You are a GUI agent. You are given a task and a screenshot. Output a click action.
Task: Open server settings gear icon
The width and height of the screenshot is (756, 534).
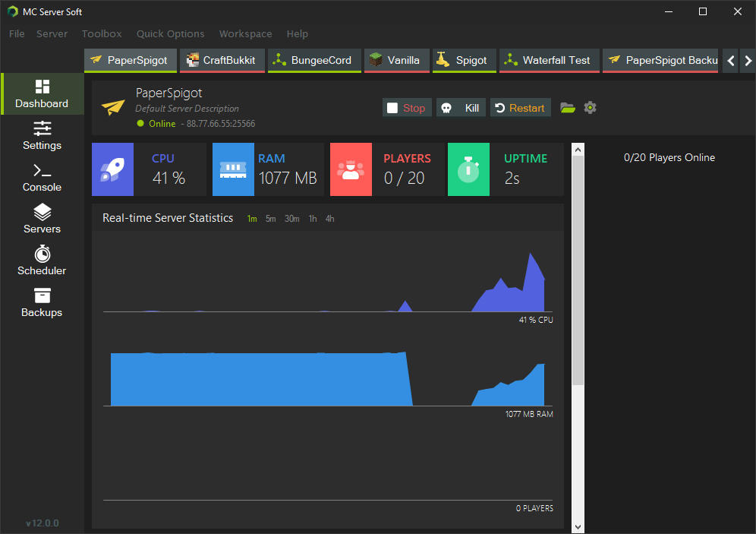click(x=590, y=108)
